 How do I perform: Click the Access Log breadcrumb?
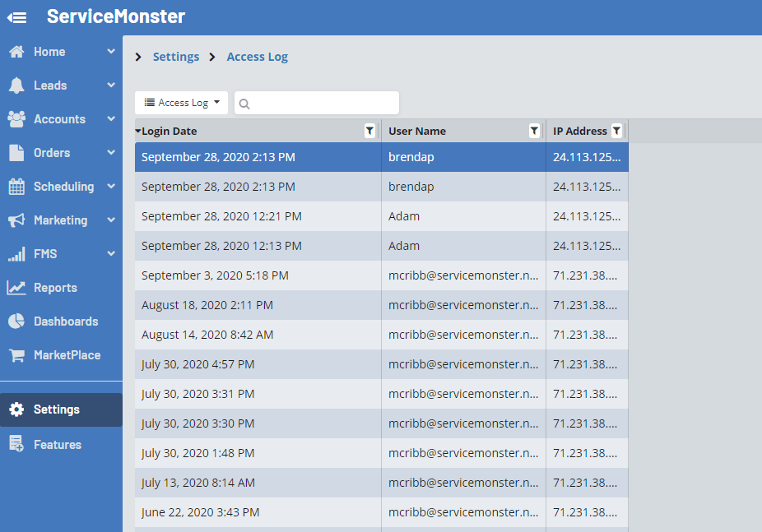click(258, 56)
